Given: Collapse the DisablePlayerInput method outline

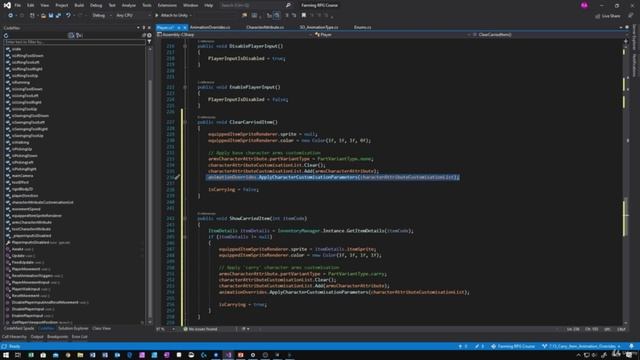Looking at the screenshot, I should 185,46.
